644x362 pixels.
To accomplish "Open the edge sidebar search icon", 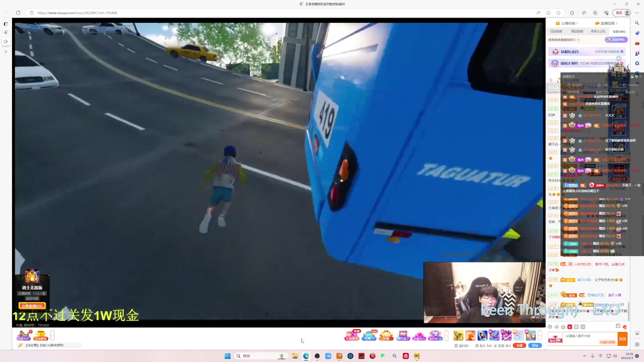I will click(637, 23).
